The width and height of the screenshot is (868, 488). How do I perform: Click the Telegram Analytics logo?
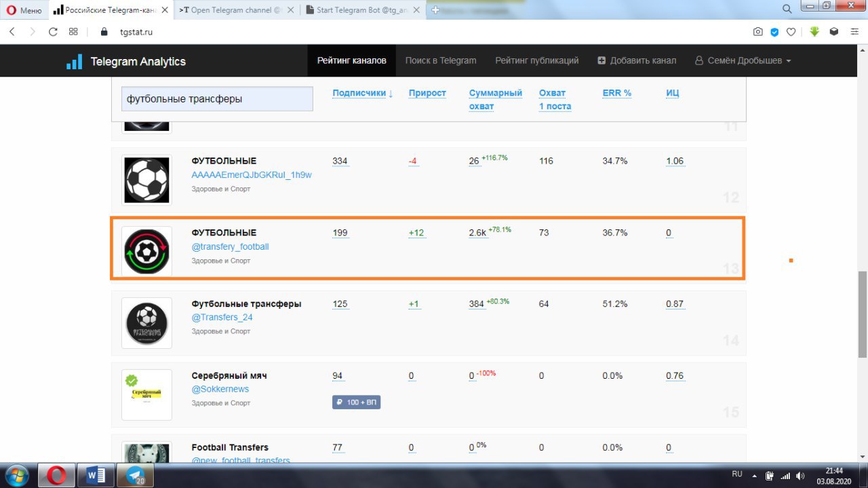(x=126, y=61)
